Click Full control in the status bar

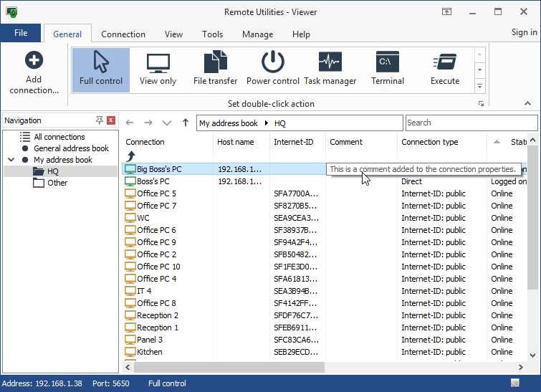pyautogui.click(x=167, y=383)
